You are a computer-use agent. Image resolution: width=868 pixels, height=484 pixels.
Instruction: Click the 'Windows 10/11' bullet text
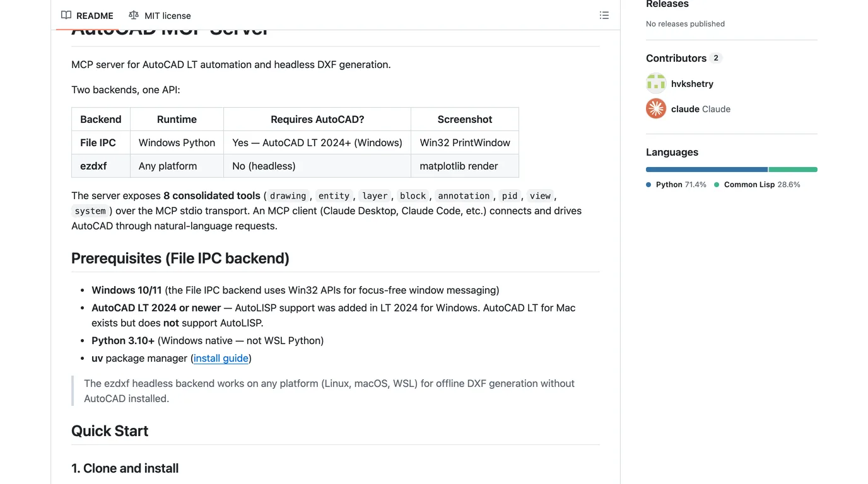(x=127, y=290)
